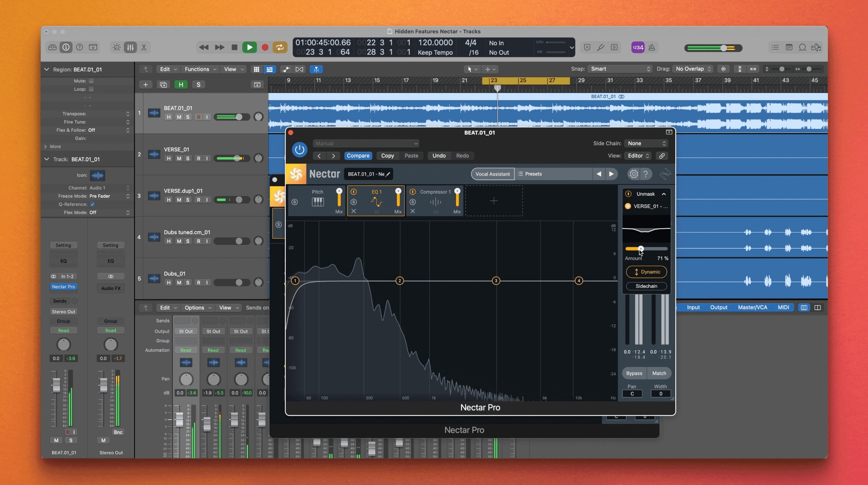The height and width of the screenshot is (485, 868).
Task: Click the Rewind transport button
Action: tap(204, 47)
